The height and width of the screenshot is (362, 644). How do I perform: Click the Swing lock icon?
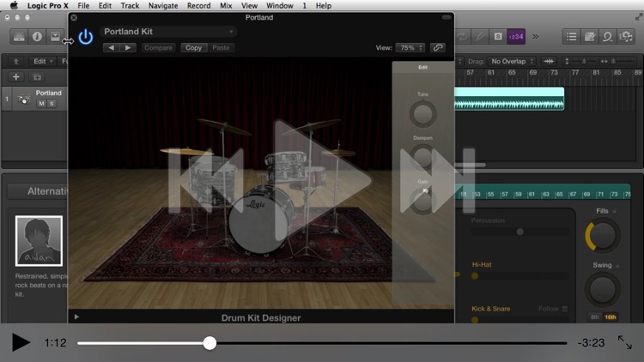[x=617, y=266]
